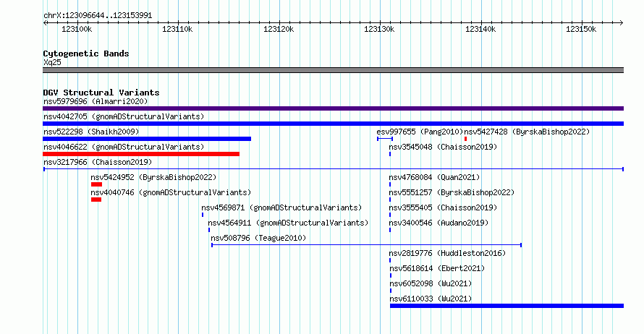The height and width of the screenshot is (334, 644).
Task: Click the chrX:123096644..123153991 coordinate text
Action: coord(98,16)
